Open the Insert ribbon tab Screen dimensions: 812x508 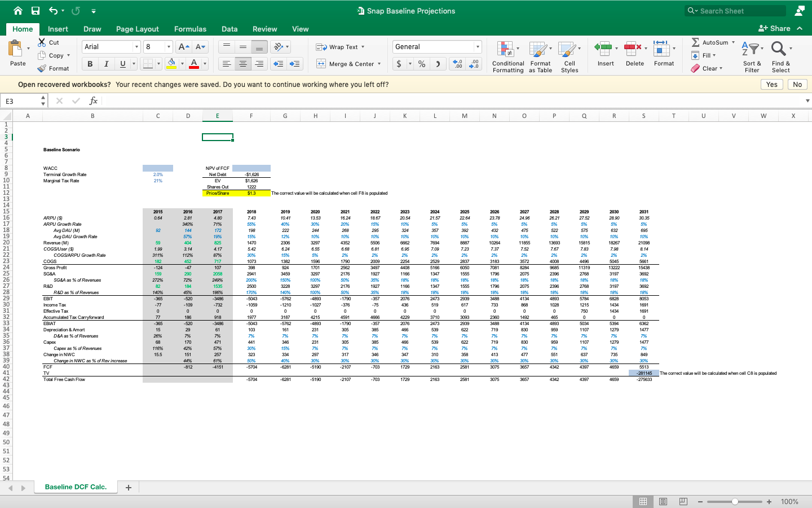pos(58,29)
